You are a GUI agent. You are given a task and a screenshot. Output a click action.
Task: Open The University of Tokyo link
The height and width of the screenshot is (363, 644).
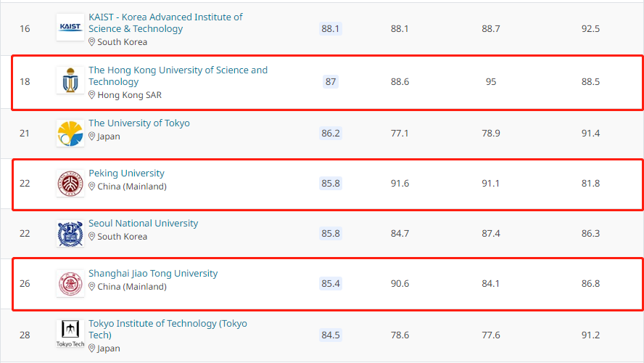click(x=139, y=123)
